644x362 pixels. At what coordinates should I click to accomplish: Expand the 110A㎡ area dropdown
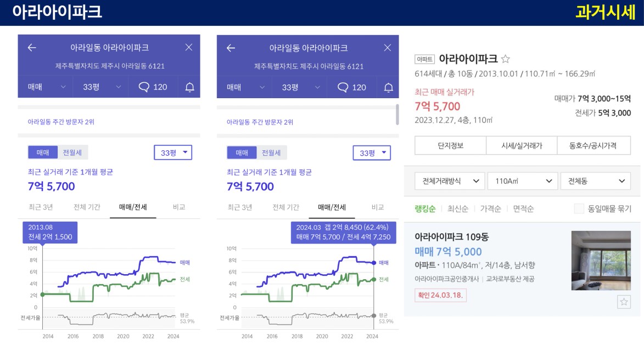523,181
